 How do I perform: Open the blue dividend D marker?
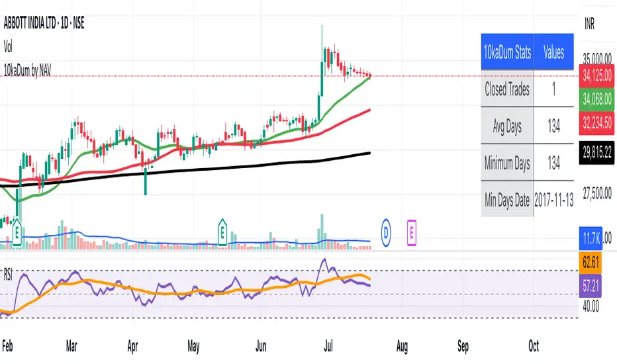pyautogui.click(x=386, y=233)
